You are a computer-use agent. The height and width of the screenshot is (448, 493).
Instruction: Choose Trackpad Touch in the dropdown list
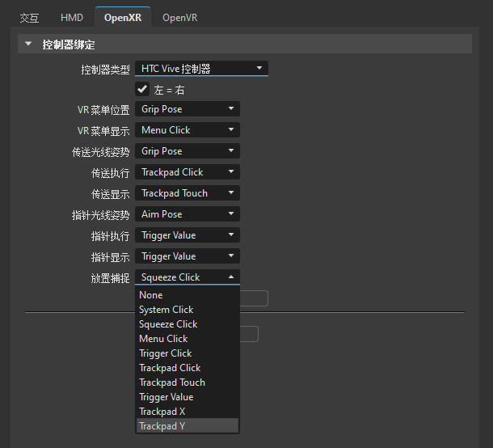pos(188,382)
